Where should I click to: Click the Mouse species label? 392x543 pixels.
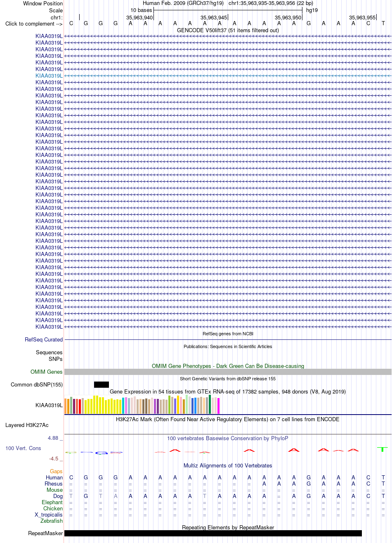(55, 490)
